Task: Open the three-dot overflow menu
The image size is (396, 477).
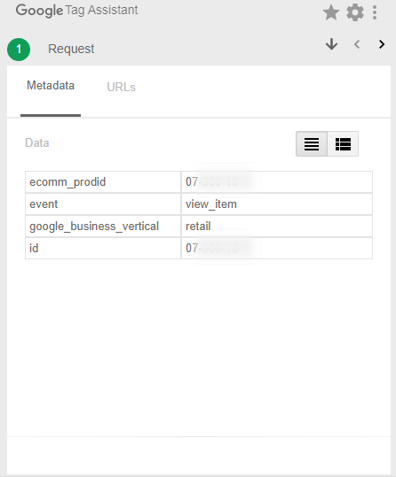Action: click(x=375, y=13)
